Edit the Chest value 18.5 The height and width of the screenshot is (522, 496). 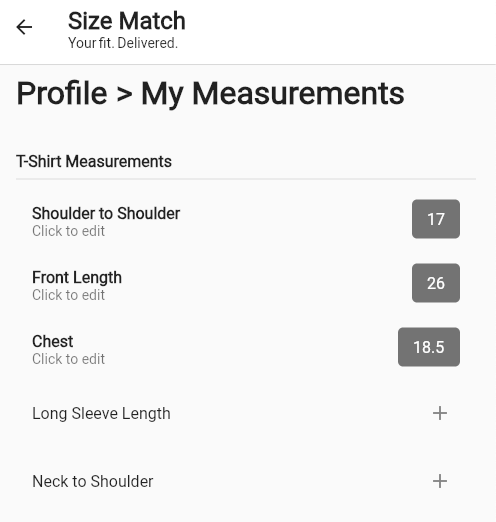[x=429, y=347]
